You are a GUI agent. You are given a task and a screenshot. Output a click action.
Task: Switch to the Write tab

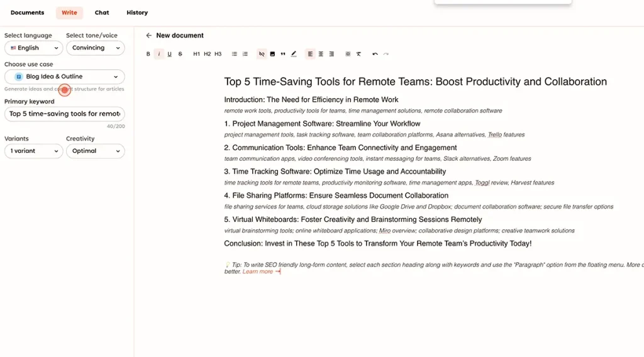point(69,13)
